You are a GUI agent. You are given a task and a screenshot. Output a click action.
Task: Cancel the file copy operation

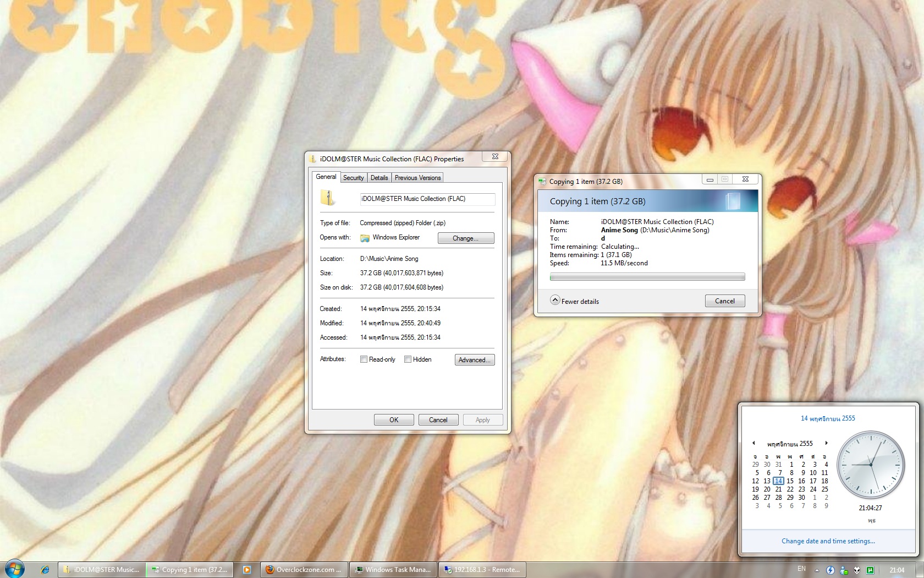(725, 301)
